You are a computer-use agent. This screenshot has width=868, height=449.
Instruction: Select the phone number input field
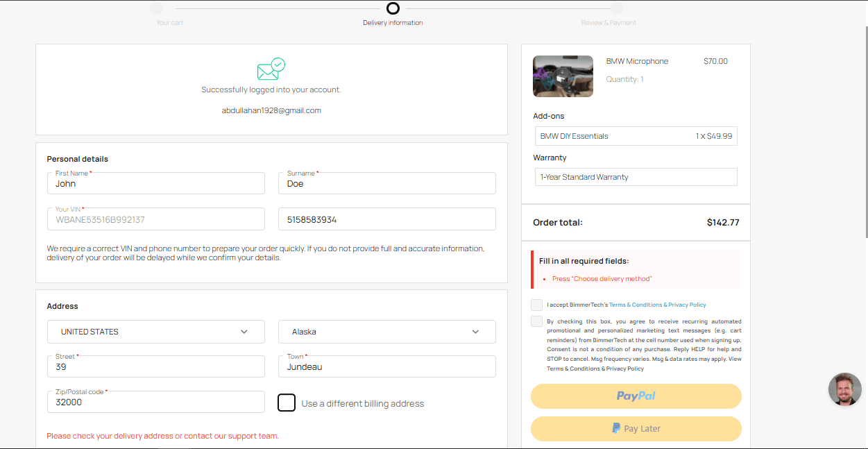click(386, 219)
